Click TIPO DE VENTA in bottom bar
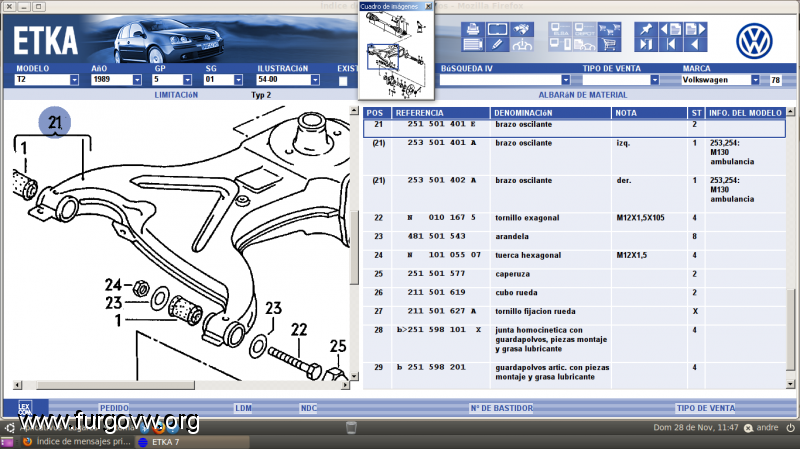Screen dimensions: 800x449 pyautogui.click(x=706, y=408)
